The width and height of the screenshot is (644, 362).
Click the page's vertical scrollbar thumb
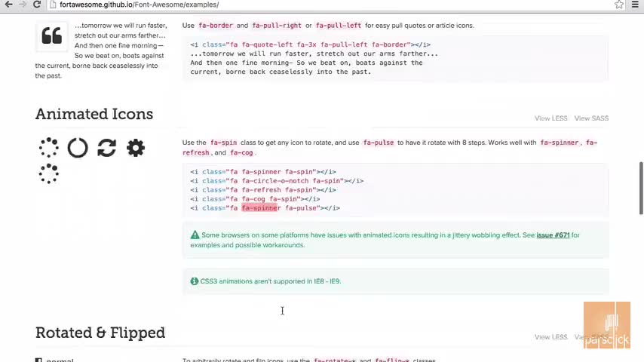641,189
